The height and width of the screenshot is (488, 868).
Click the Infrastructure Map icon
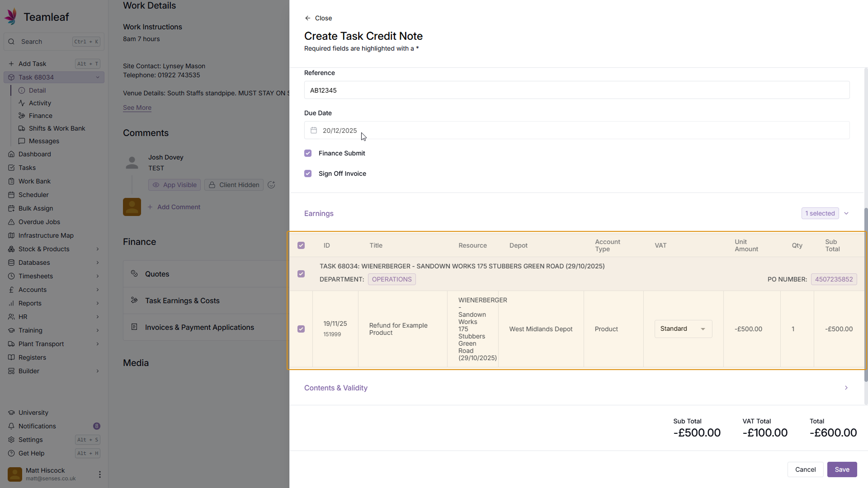(x=11, y=235)
